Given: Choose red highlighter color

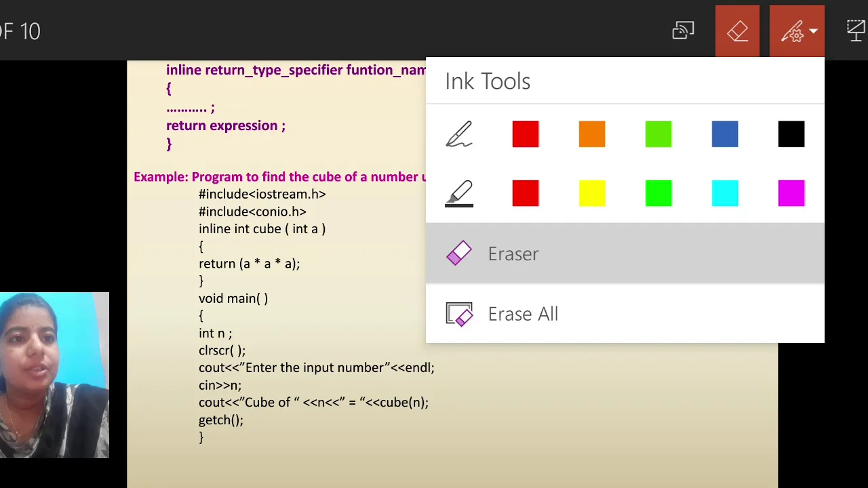Looking at the screenshot, I should pos(526,193).
